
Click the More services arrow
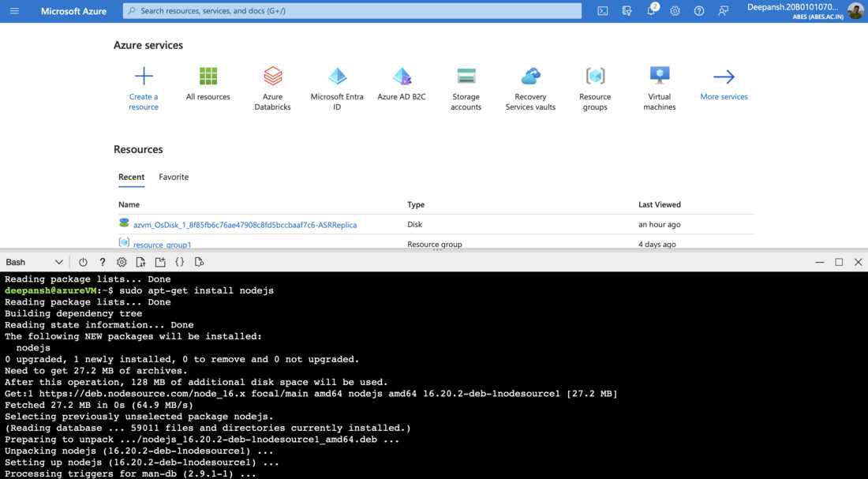coord(724,77)
